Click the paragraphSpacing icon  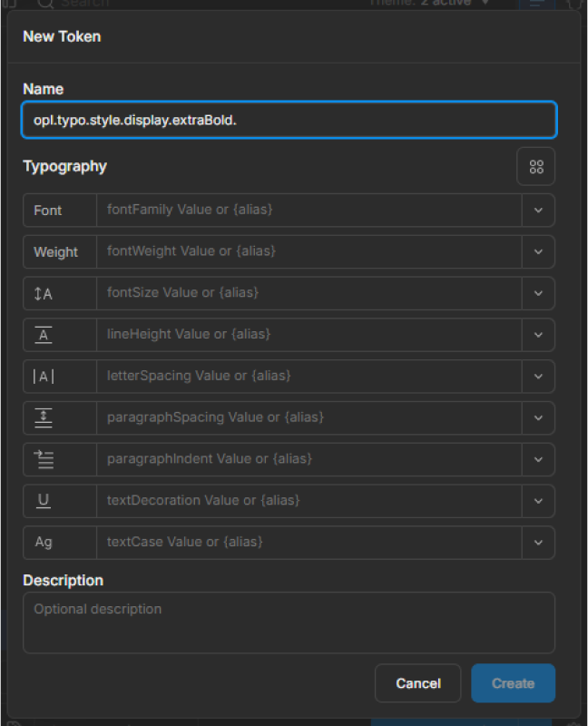tap(44, 417)
